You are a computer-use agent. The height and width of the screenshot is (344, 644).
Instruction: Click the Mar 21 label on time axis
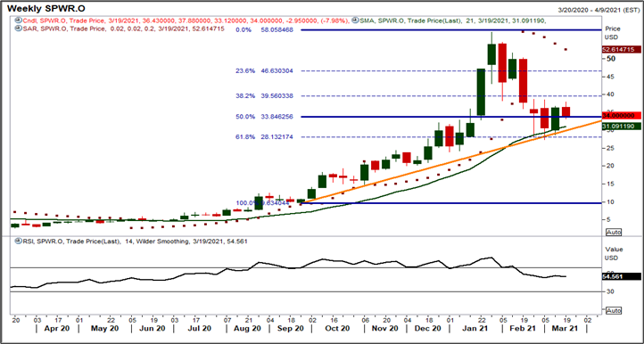(x=565, y=329)
